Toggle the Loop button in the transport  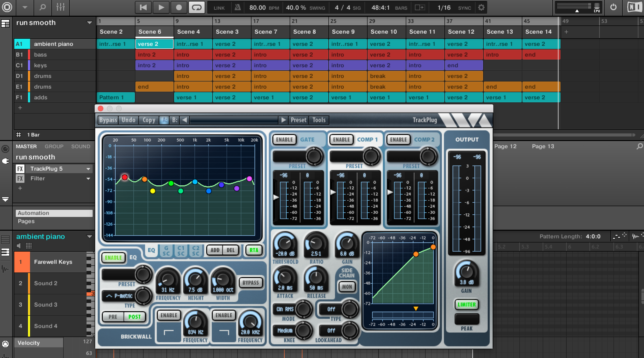pos(197,7)
